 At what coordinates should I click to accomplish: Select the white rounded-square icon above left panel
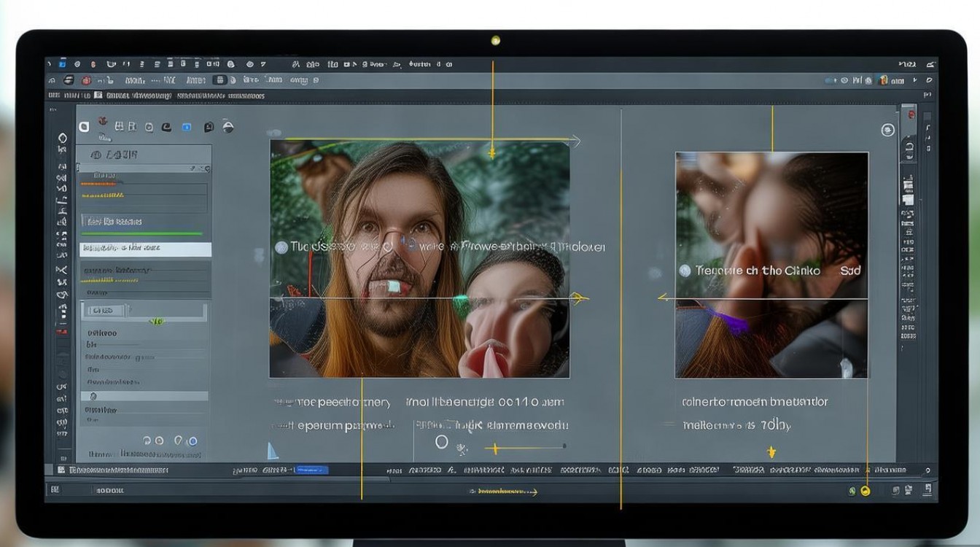coord(84,127)
